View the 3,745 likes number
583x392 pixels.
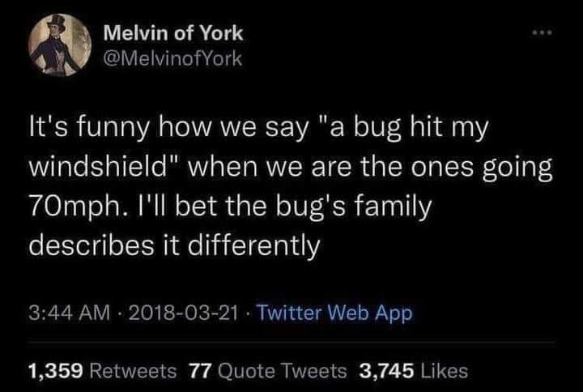coord(386,371)
